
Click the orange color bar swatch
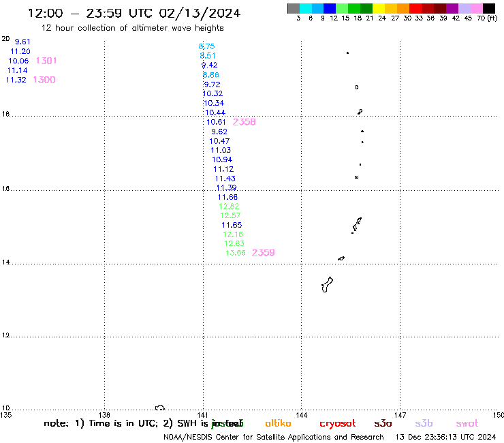(403, 8)
